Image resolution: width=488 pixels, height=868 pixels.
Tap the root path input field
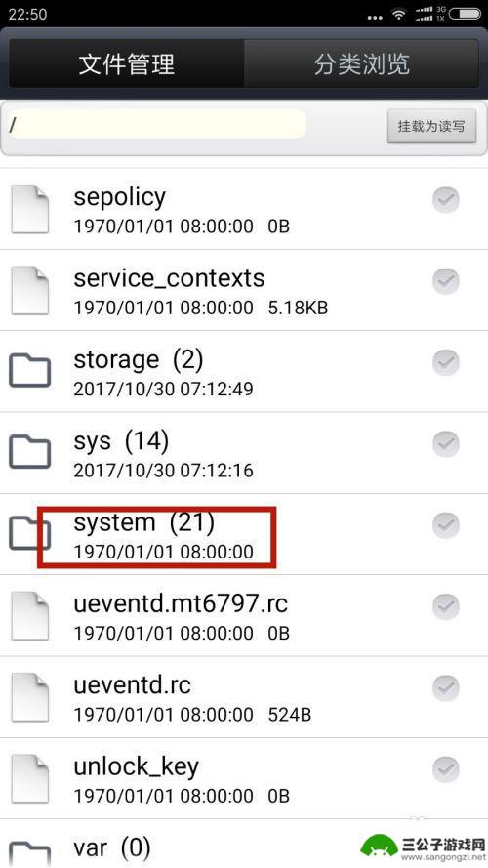(157, 124)
